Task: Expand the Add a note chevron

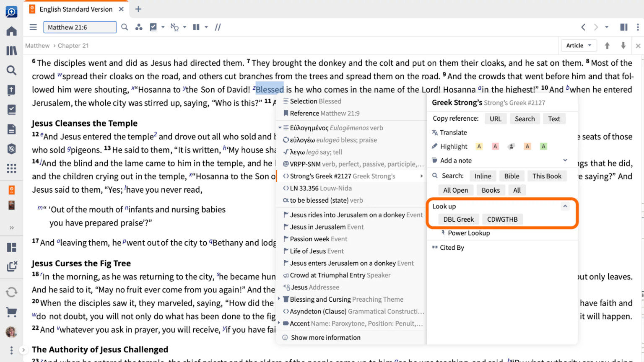Action: click(x=565, y=160)
